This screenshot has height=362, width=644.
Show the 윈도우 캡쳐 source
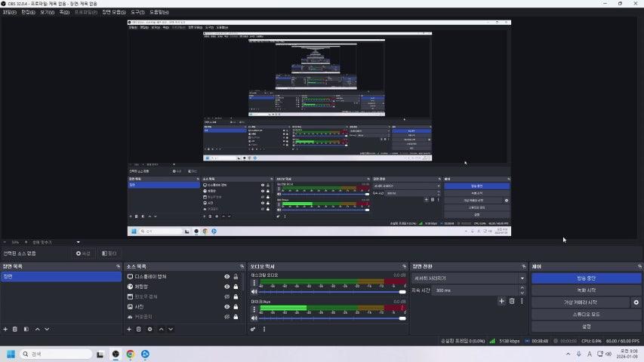click(x=226, y=296)
